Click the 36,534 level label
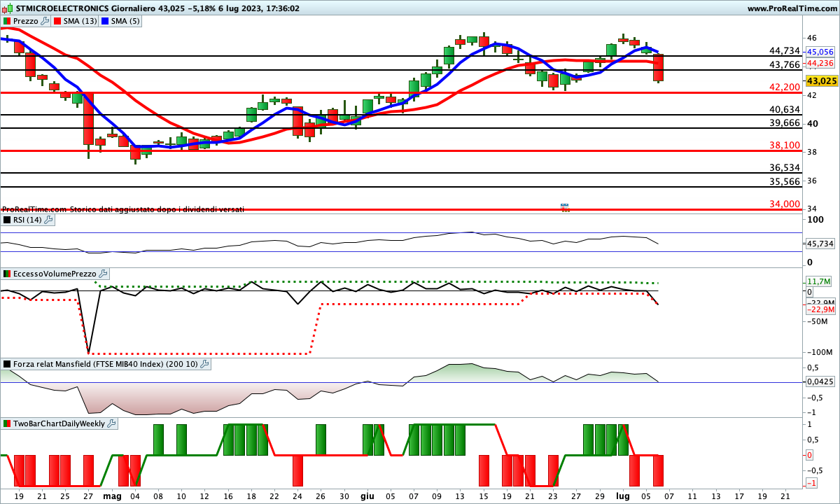The image size is (840, 504). (784, 167)
